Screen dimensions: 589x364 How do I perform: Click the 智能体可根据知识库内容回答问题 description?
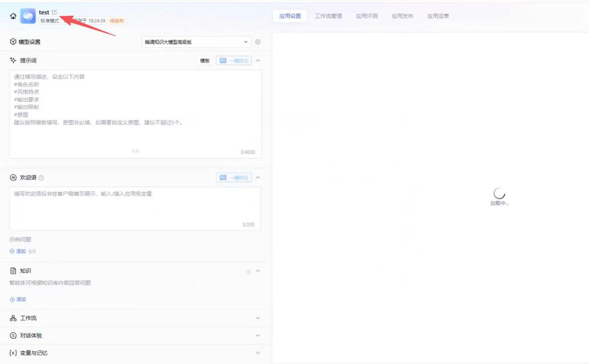50,283
